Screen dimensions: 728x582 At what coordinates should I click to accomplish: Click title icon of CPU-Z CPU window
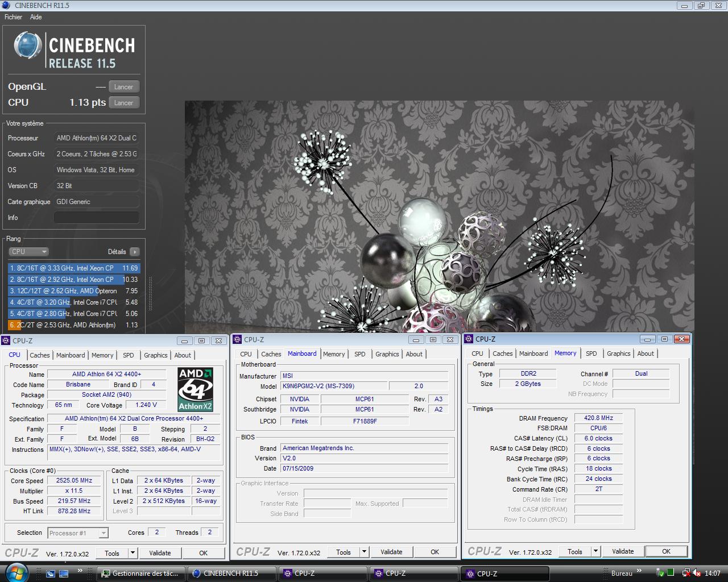(x=6, y=340)
